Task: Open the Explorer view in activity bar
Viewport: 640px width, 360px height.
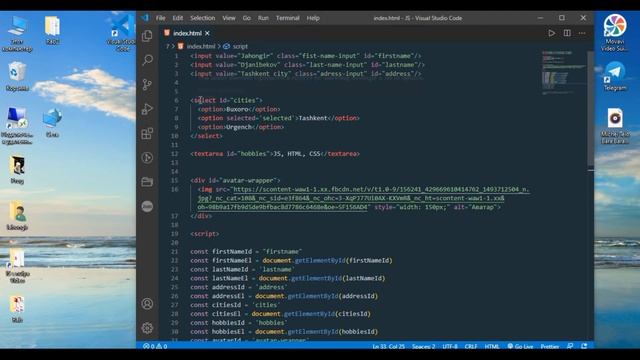Action: pyautogui.click(x=147, y=36)
